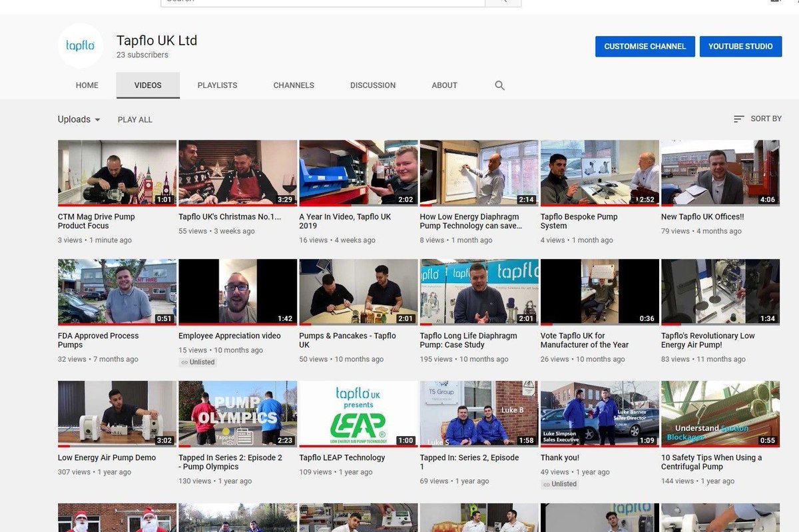Open the Uploads dropdown

[x=77, y=119]
